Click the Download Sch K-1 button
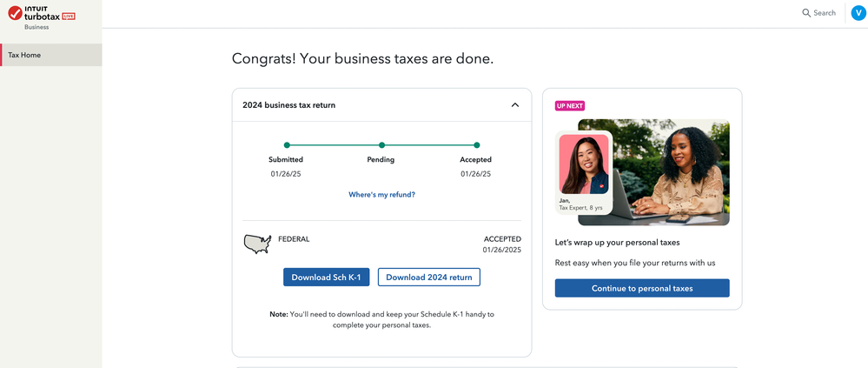 [x=326, y=278]
